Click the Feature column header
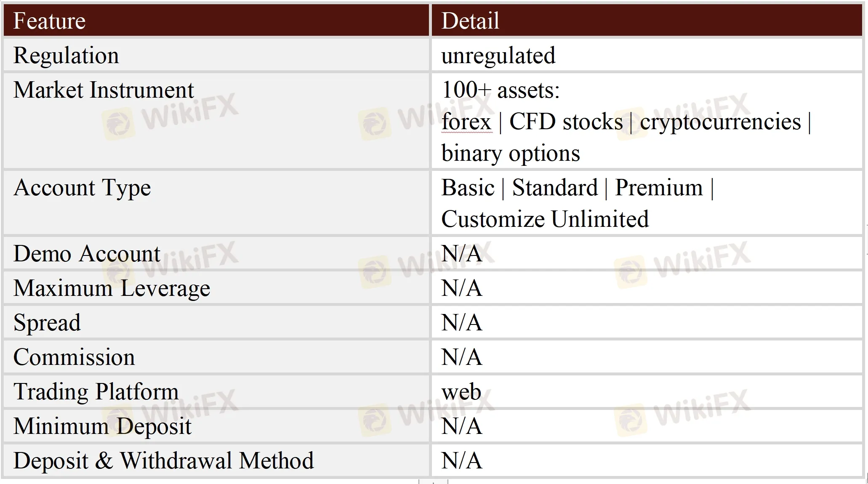 coord(49,21)
